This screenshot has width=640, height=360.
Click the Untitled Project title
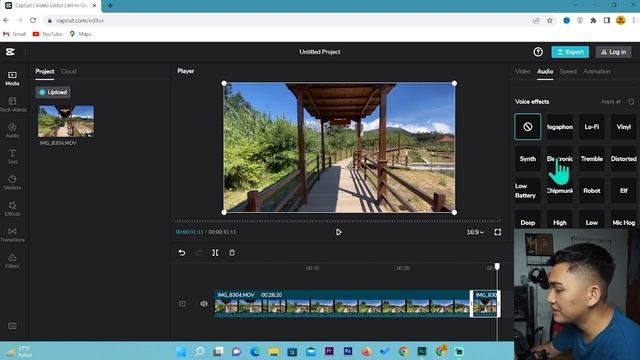pyautogui.click(x=320, y=52)
